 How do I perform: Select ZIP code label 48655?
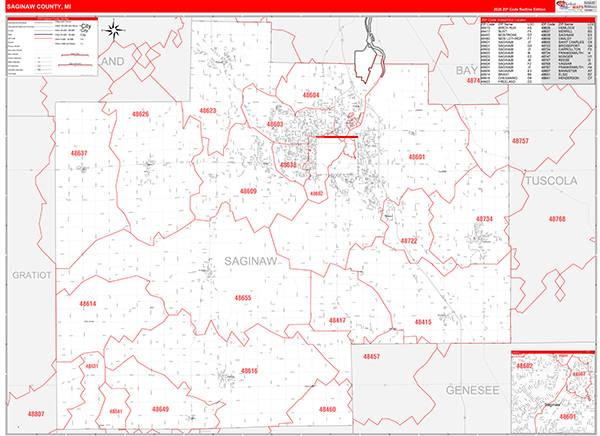click(x=243, y=297)
